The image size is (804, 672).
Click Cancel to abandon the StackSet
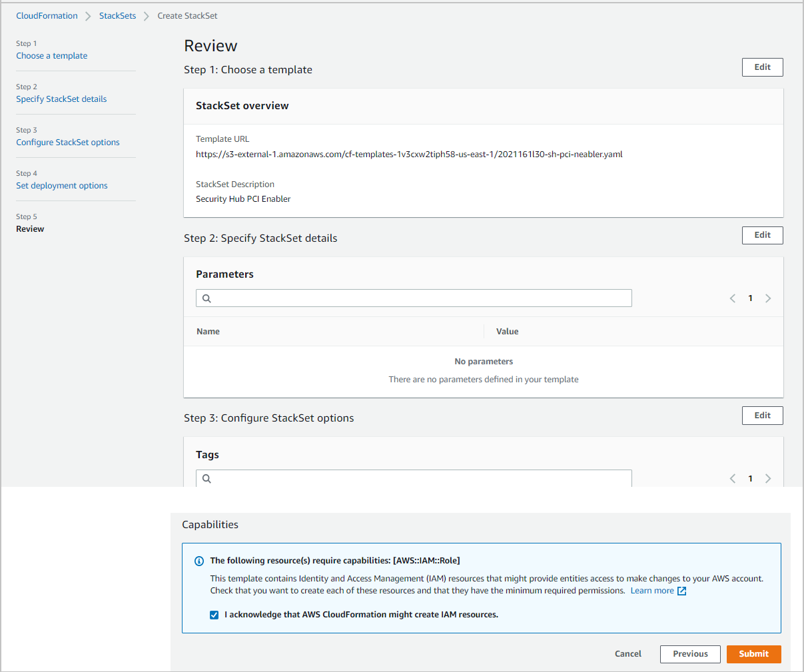[x=627, y=653]
